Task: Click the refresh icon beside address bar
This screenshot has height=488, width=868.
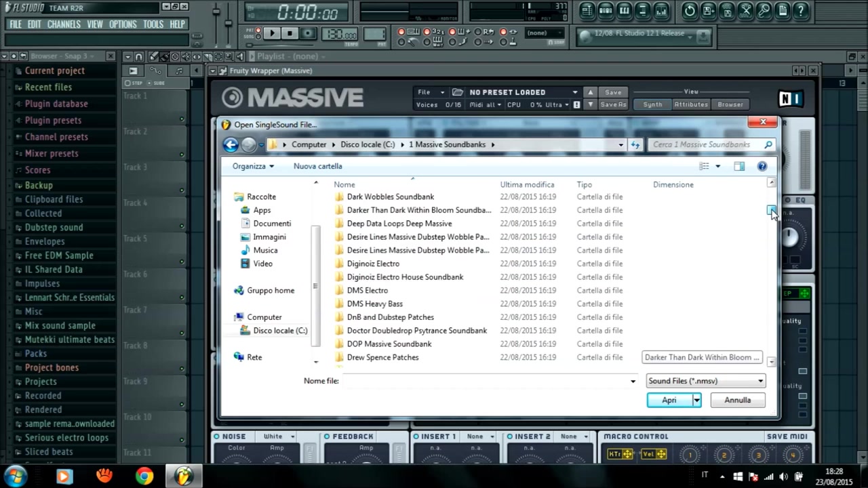Action: point(635,144)
